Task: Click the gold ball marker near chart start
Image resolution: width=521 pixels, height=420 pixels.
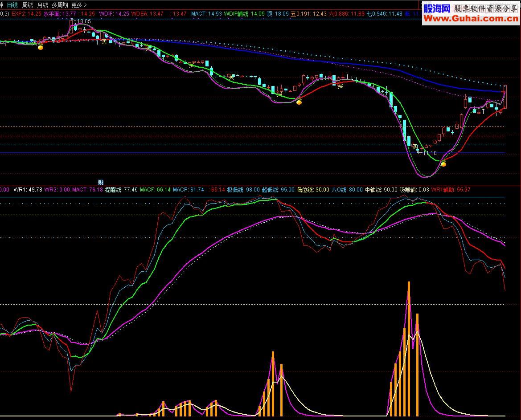Action: pyautogui.click(x=41, y=48)
